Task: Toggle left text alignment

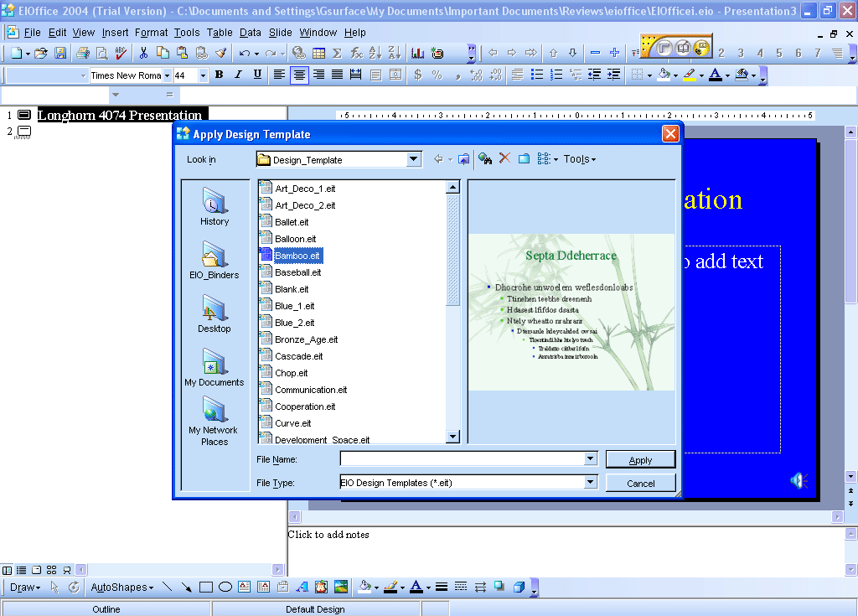Action: pos(280,75)
